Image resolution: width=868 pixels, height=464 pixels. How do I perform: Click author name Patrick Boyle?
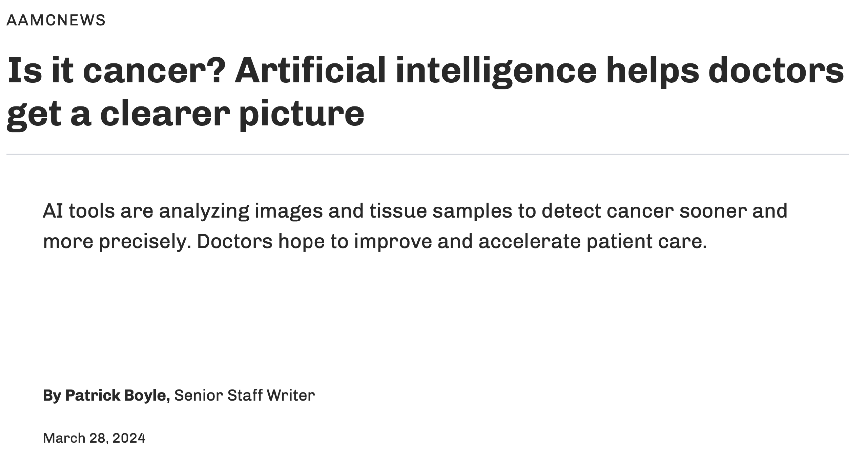pyautogui.click(x=117, y=395)
